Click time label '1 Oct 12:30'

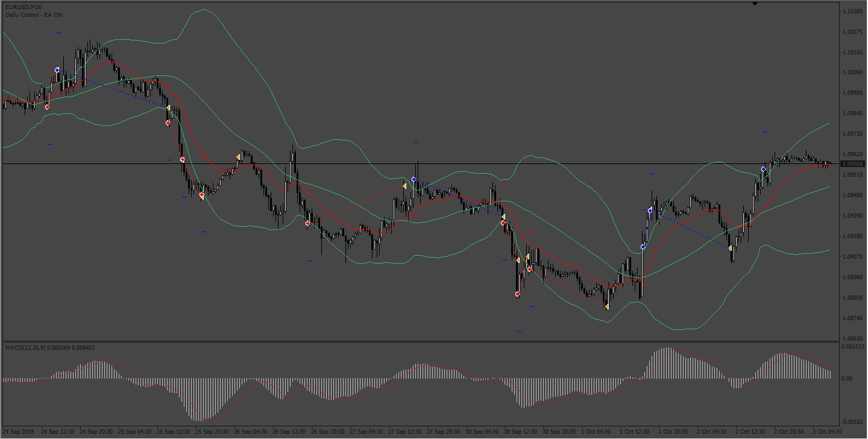(x=635, y=432)
